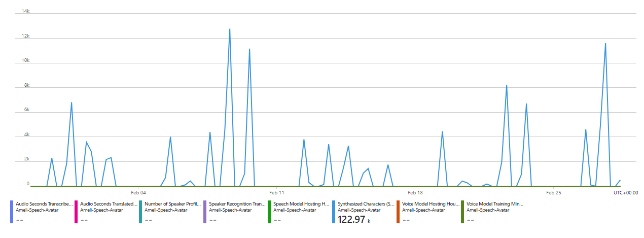Click the dash value under Number of Speaker Profiles

[x=149, y=220]
